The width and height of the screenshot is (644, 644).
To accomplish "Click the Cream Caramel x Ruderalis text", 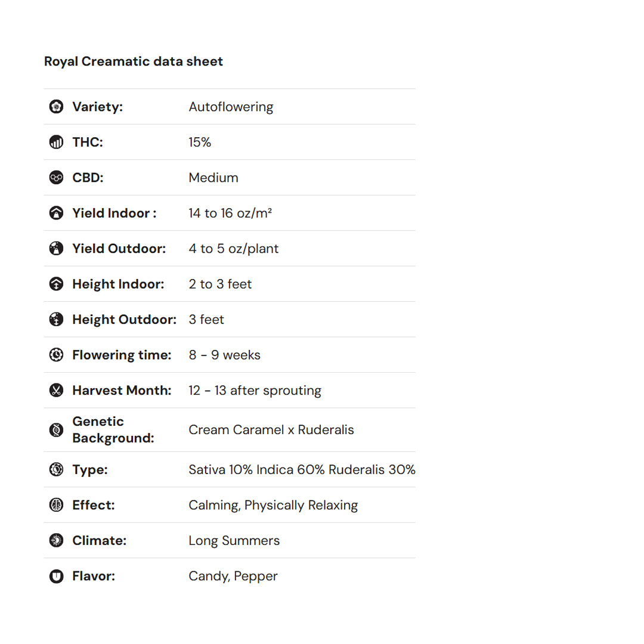I will click(x=271, y=430).
